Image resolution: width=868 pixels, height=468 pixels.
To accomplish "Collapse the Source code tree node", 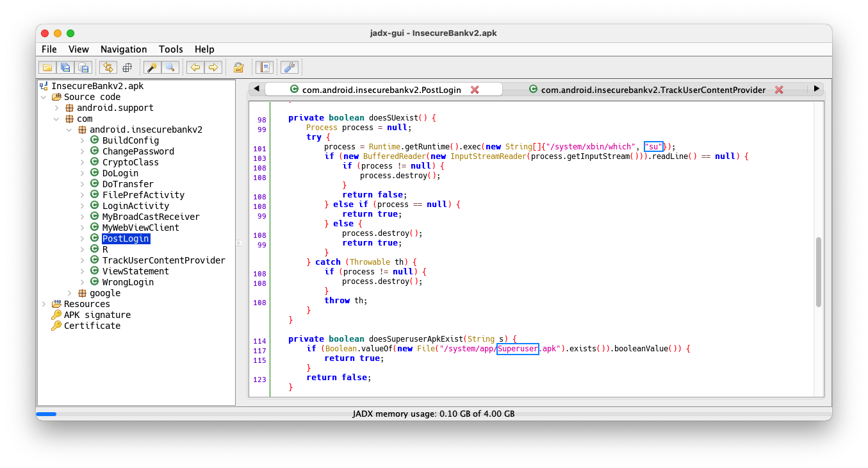I will [44, 97].
